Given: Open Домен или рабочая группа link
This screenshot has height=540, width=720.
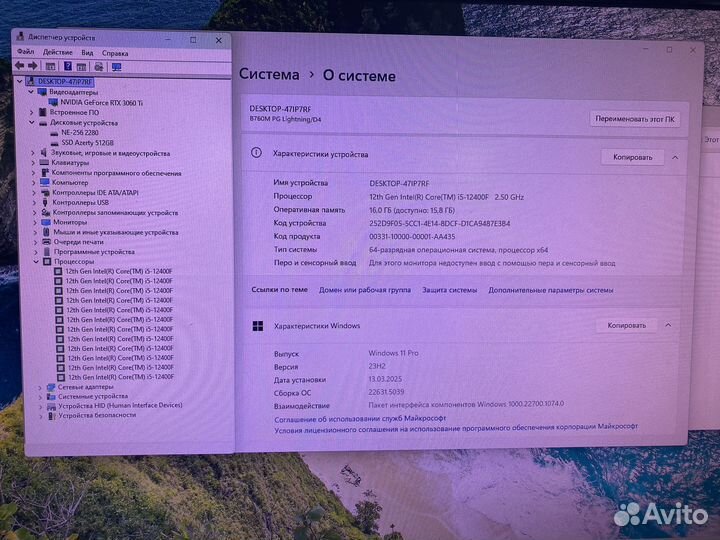Looking at the screenshot, I should [x=365, y=290].
